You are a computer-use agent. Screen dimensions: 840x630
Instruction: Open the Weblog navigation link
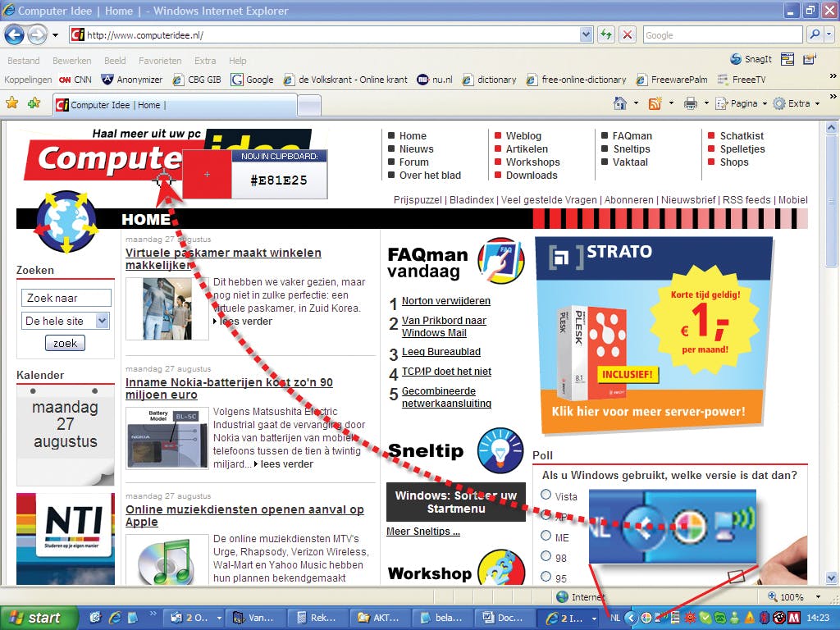(523, 136)
